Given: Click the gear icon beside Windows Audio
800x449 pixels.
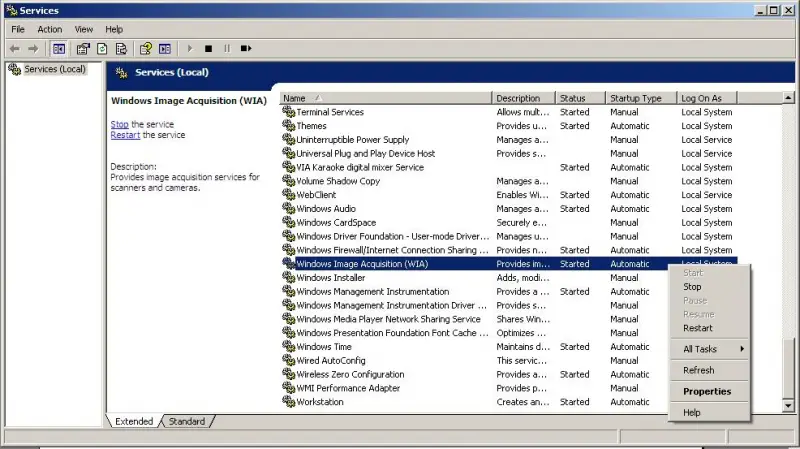Looking at the screenshot, I should click(289, 208).
